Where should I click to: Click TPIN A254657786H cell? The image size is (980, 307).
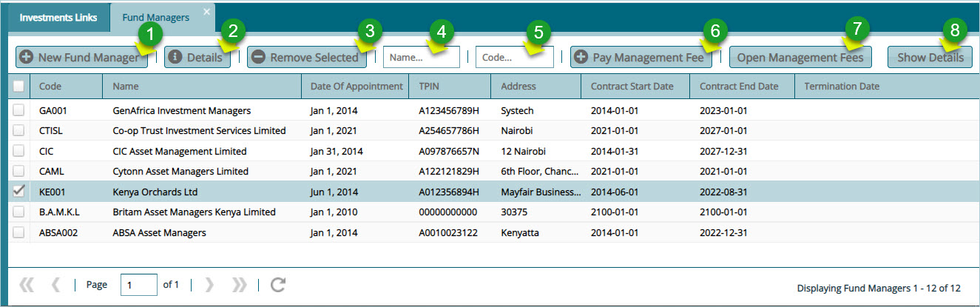click(x=450, y=131)
